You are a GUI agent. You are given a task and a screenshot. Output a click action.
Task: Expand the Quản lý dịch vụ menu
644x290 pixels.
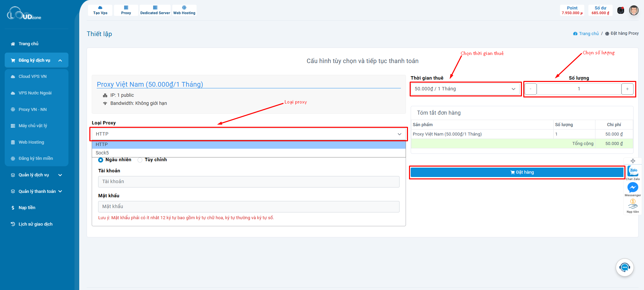[36, 175]
